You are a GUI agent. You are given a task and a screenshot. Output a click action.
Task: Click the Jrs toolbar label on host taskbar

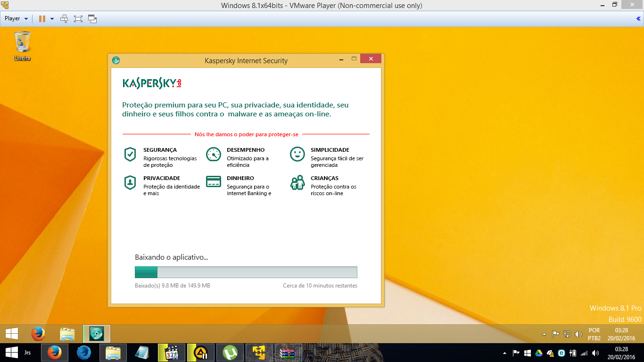tap(28, 352)
